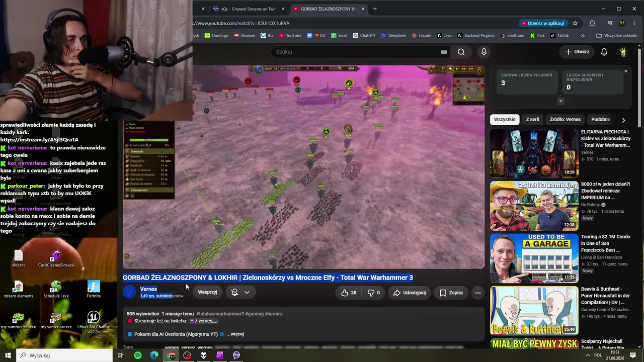Click the Otwórz w aplikacji button
Image resolution: width=644 pixels, height=362 pixels.
(x=543, y=23)
